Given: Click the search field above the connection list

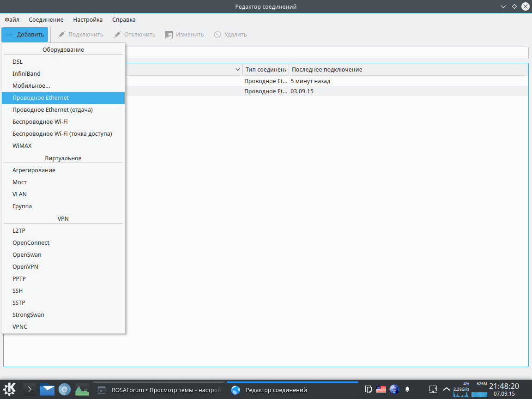Looking at the screenshot, I should 323,53.
